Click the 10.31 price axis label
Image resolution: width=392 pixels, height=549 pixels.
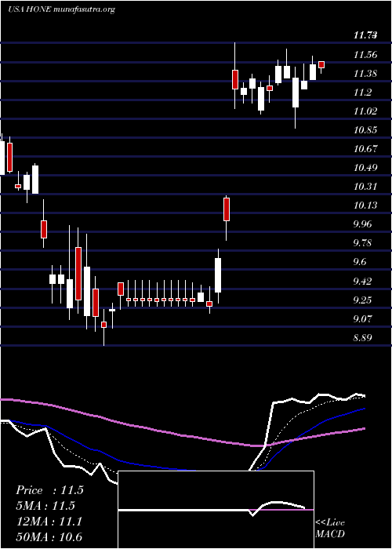365,187
